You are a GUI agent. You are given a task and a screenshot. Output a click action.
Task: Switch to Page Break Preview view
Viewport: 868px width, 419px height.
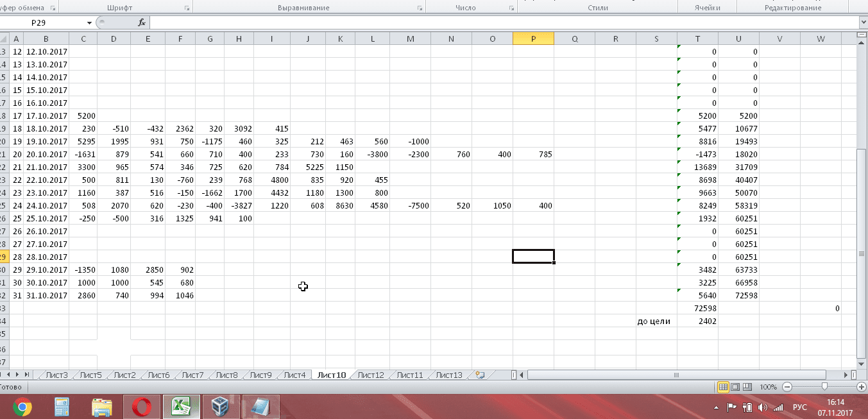pyautogui.click(x=747, y=387)
